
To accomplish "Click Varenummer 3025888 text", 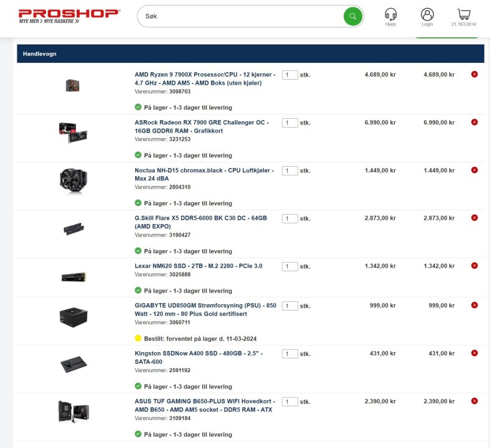I will (x=163, y=274).
